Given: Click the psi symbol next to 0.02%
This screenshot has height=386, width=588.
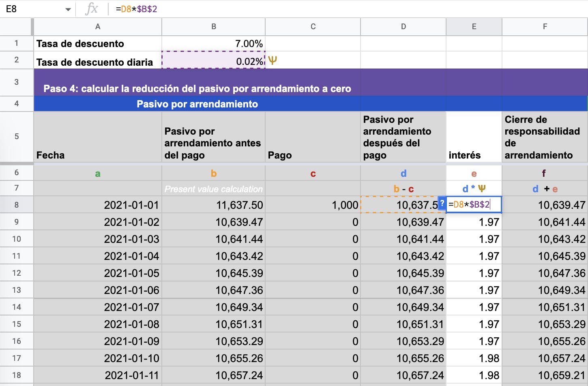Looking at the screenshot, I should 273,60.
